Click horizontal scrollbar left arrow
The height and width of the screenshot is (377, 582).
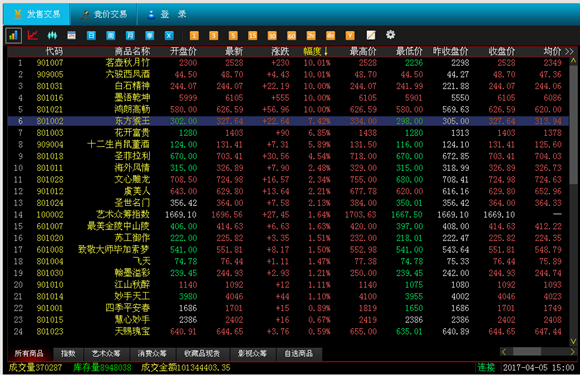(x=504, y=352)
